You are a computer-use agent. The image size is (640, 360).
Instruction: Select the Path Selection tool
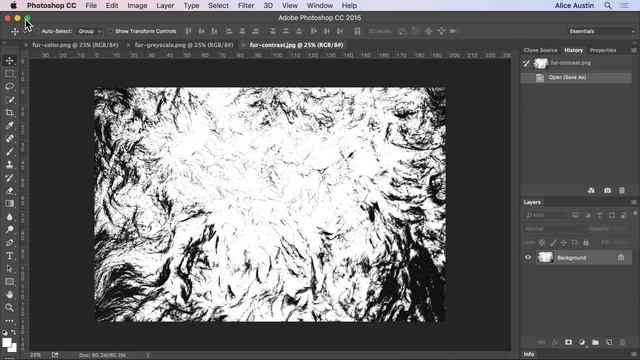click(9, 269)
